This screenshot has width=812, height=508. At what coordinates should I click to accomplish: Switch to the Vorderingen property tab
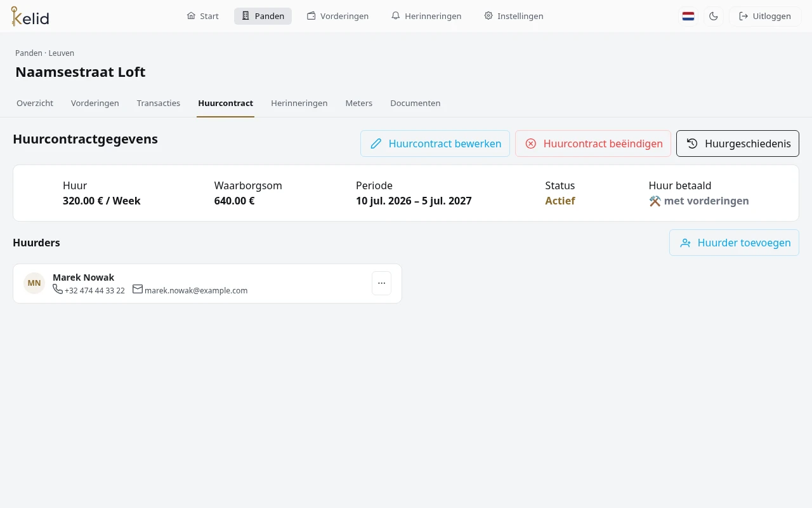(95, 103)
